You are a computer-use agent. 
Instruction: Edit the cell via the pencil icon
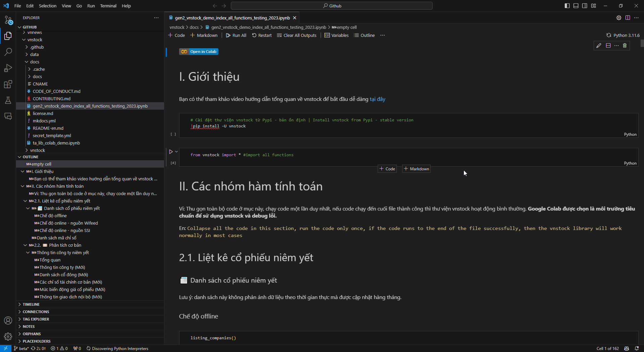(599, 46)
